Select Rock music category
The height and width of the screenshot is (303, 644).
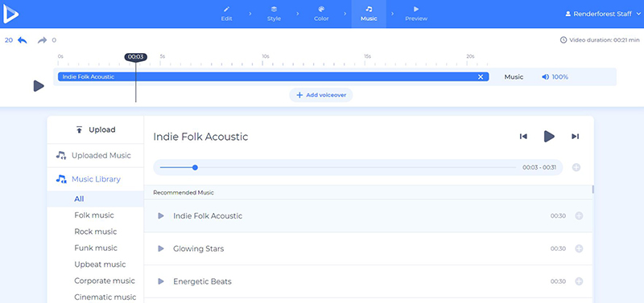[95, 231]
